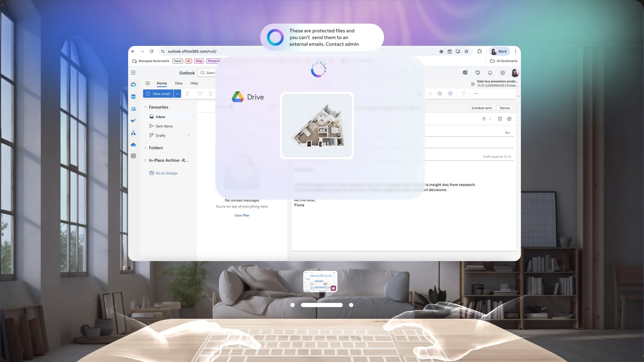Open the Help tab

194,83
